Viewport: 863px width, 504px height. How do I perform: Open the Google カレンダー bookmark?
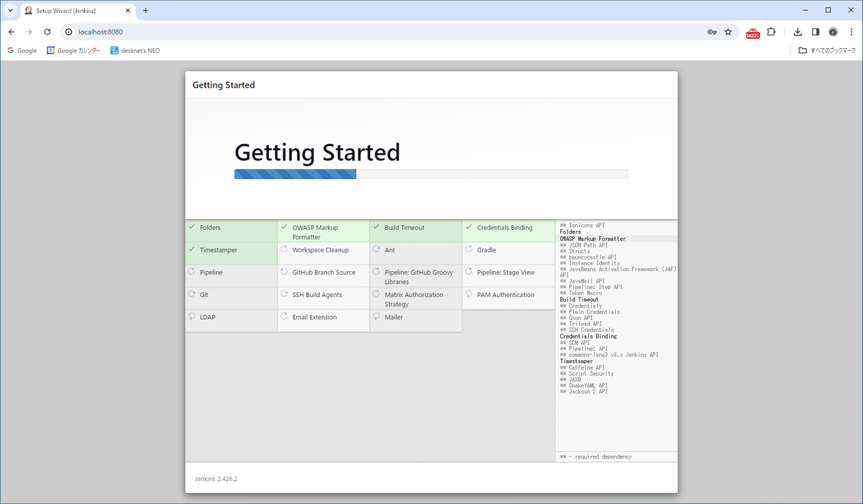pyautogui.click(x=73, y=50)
